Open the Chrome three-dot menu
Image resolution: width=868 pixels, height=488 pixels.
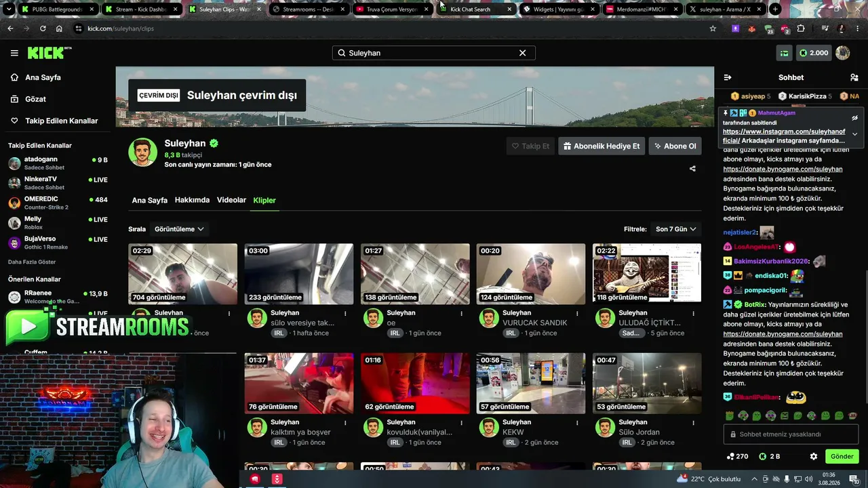(857, 28)
